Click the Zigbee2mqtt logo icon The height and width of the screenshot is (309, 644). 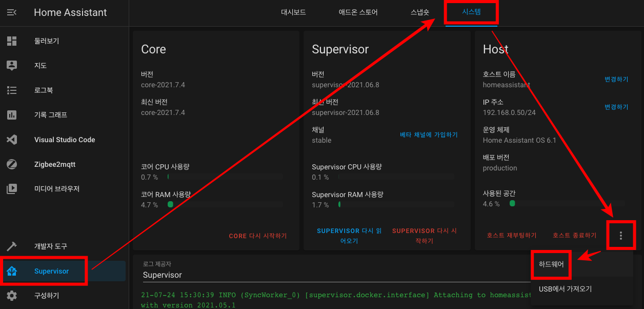12,164
